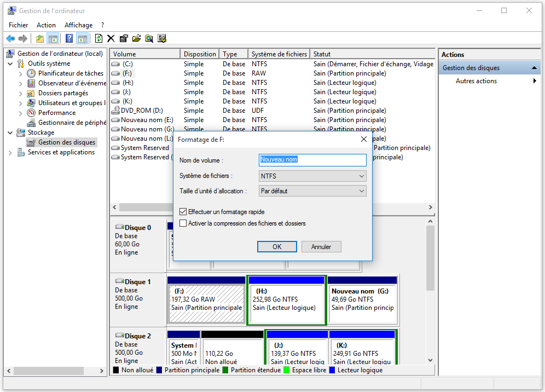The width and height of the screenshot is (545, 392).
Task: Click the Forward arrow toolbar icon
Action: (23, 38)
